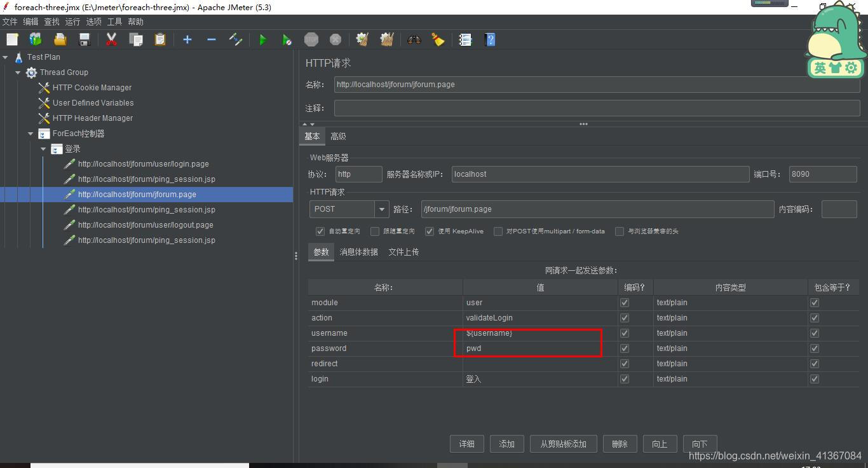Toggle 编码 checkbox for module row
The width and height of the screenshot is (868, 468).
coord(625,303)
